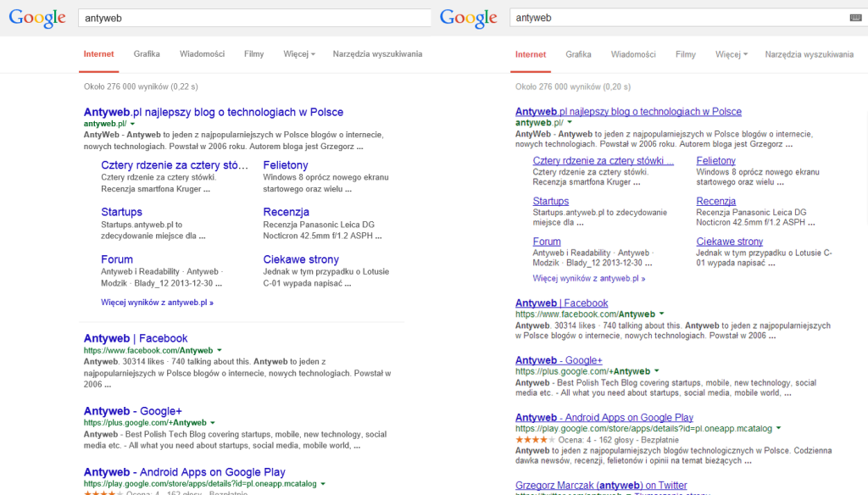Click the https://plus.google.com/+Antyweb URL, left page
The image size is (868, 495).
pos(145,422)
